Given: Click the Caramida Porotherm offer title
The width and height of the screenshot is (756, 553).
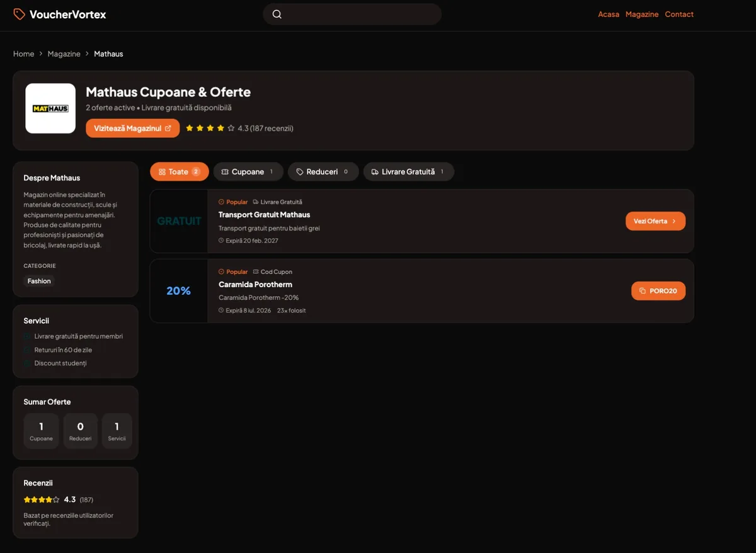Looking at the screenshot, I should pos(255,285).
